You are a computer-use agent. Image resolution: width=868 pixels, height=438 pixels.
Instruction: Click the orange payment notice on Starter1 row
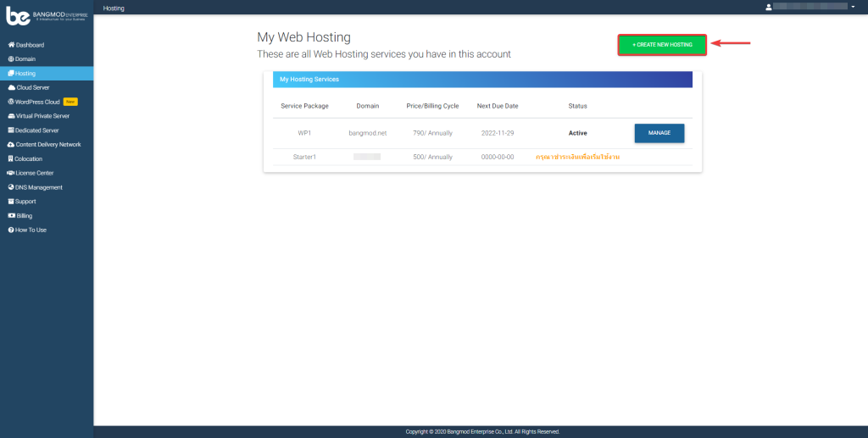(577, 157)
